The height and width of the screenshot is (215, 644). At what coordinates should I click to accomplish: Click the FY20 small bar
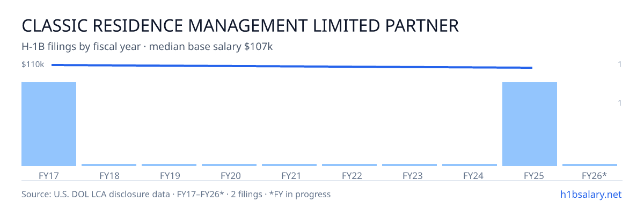coord(229,165)
